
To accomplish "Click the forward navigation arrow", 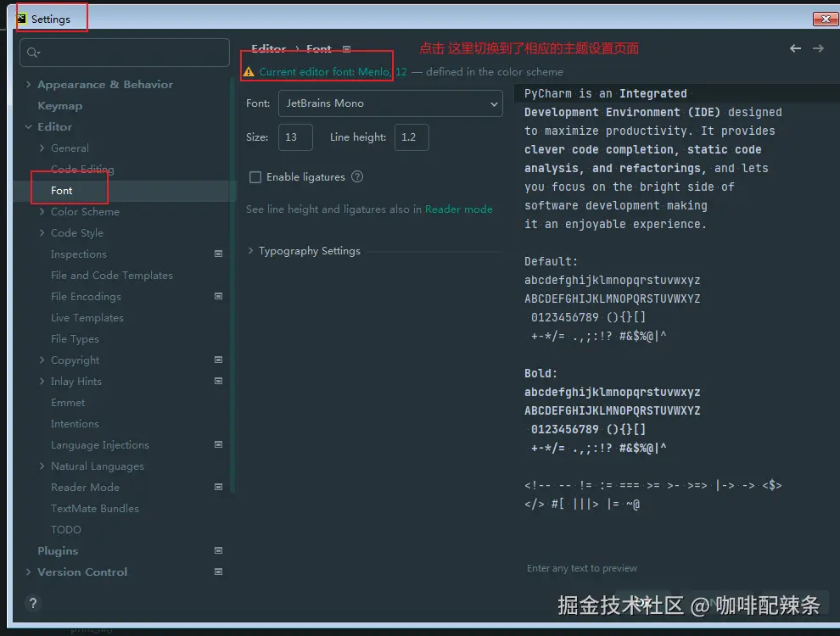I will [818, 48].
